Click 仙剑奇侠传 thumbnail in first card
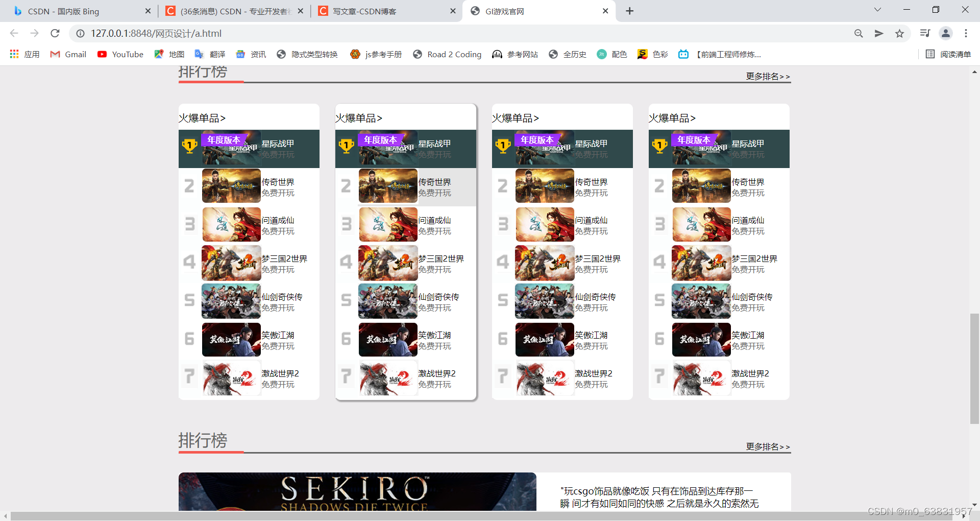 click(x=231, y=301)
